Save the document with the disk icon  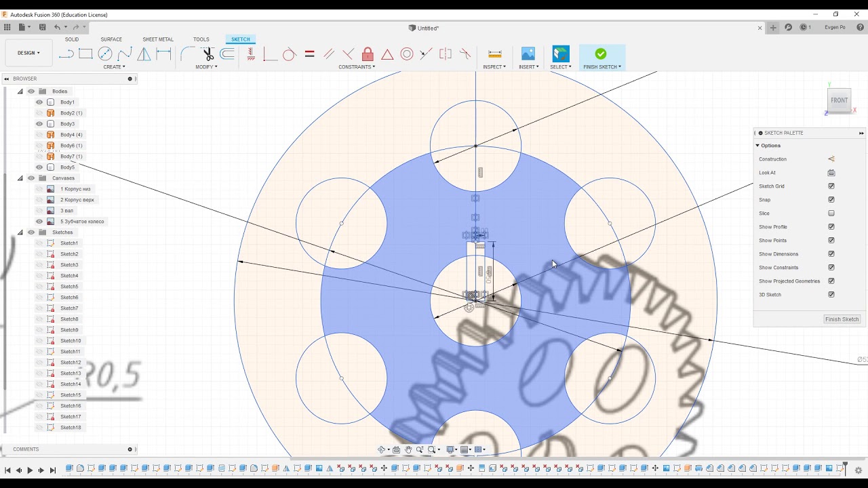[x=42, y=28]
